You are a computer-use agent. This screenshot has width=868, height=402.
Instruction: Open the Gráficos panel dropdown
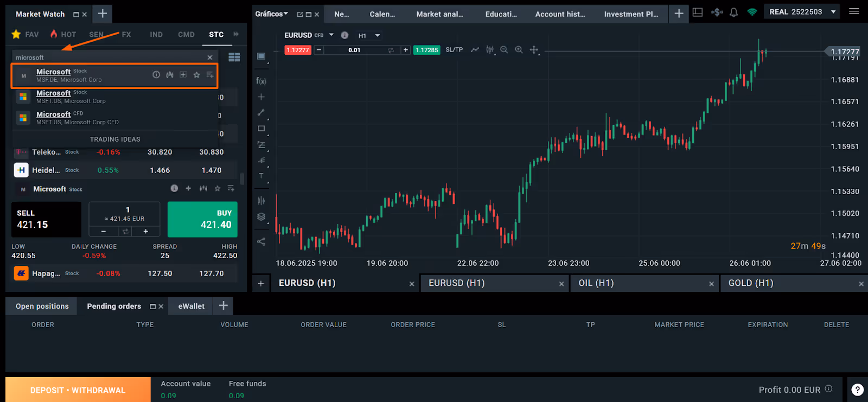[272, 14]
